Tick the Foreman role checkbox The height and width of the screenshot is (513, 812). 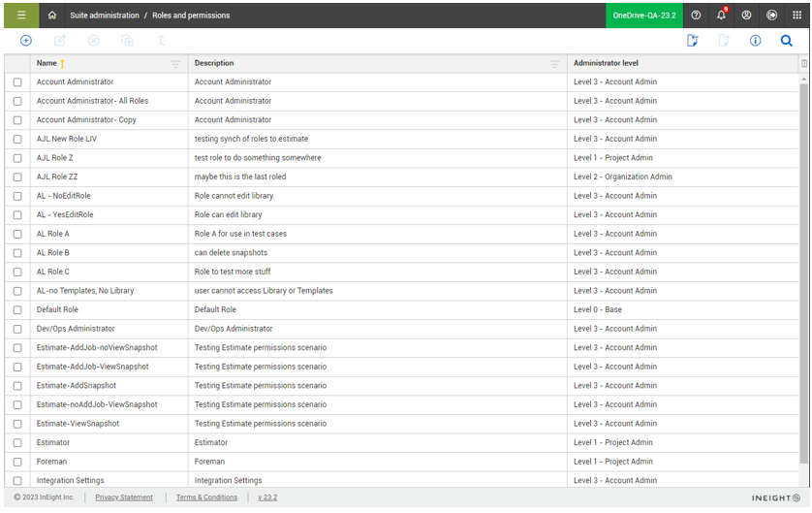pos(17,462)
